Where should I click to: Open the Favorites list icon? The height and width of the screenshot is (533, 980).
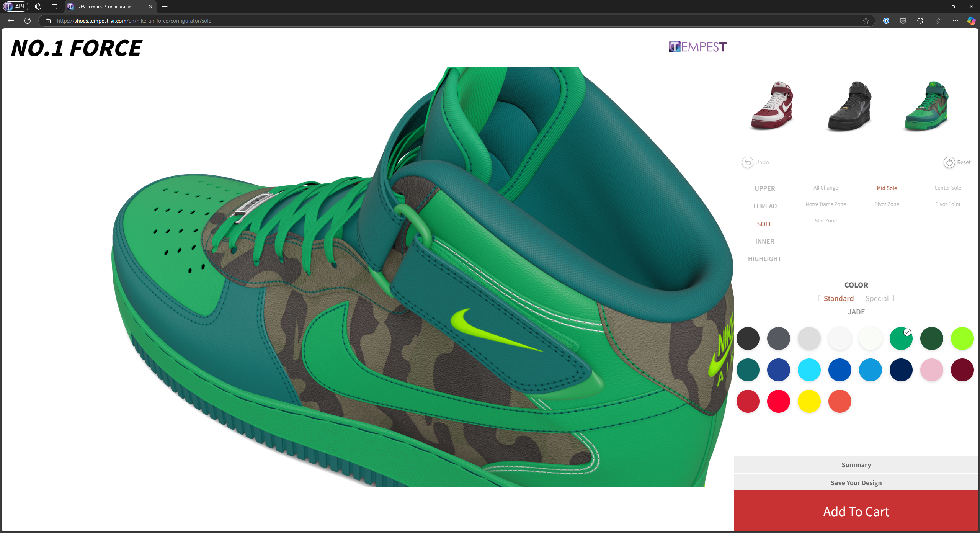coord(939,21)
